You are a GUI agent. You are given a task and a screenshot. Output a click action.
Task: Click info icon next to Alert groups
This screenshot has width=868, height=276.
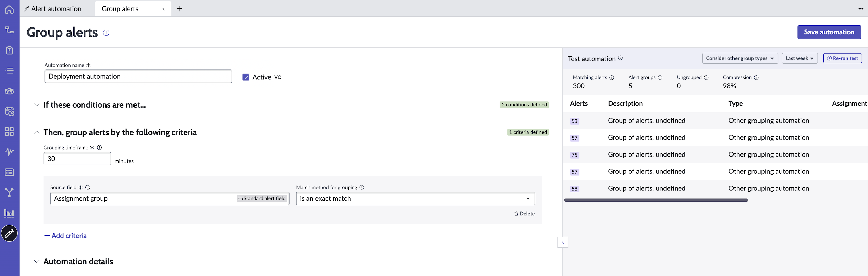[x=660, y=78]
